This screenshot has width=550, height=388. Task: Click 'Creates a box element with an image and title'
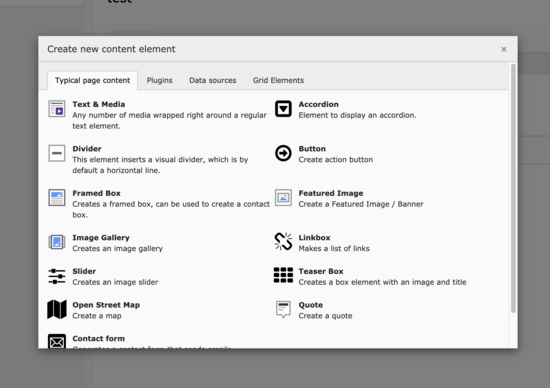(382, 282)
